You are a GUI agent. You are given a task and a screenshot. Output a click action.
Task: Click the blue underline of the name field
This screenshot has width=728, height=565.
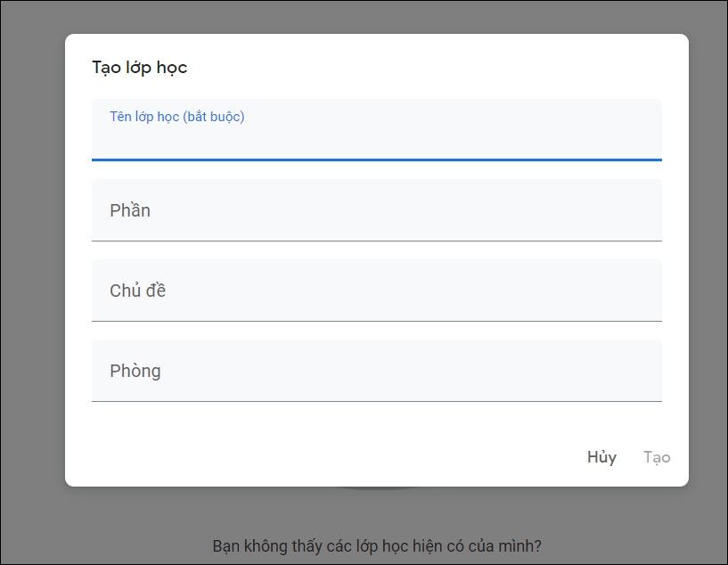click(x=375, y=161)
